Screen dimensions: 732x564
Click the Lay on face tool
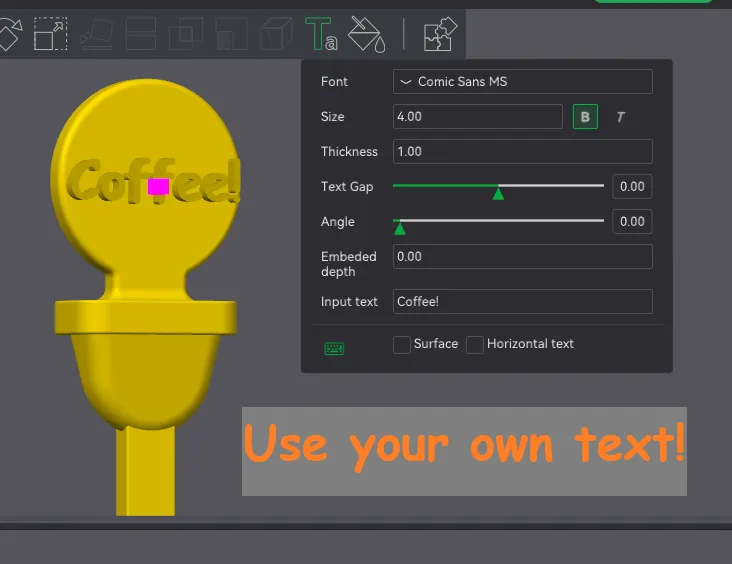97,35
